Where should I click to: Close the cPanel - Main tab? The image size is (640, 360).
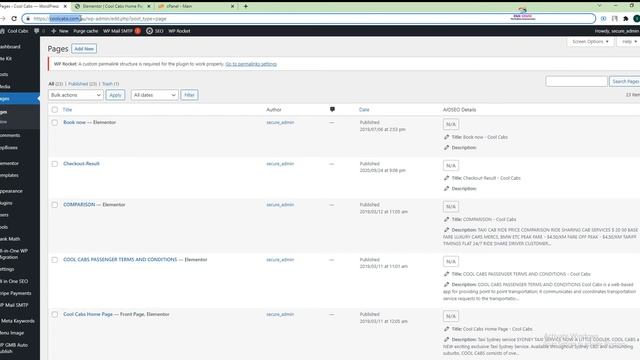click(232, 7)
